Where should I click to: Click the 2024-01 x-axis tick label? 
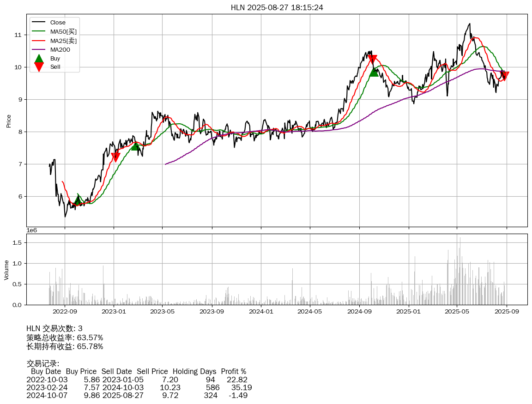261,312
